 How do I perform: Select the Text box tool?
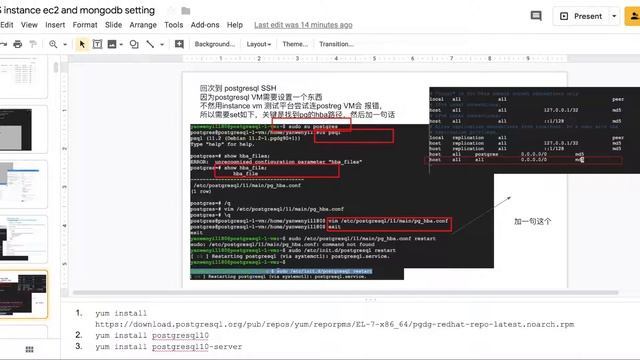[x=97, y=44]
